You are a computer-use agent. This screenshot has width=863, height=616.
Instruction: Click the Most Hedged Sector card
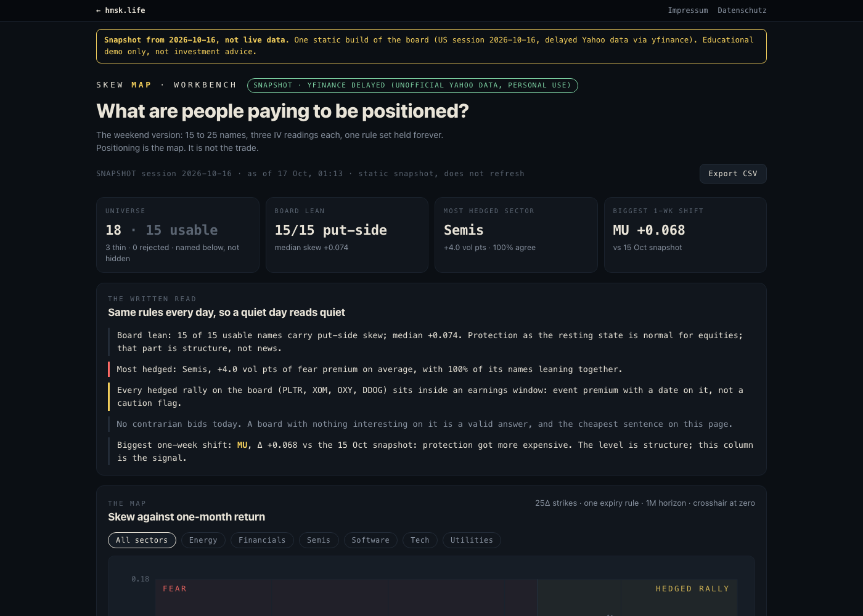click(x=516, y=235)
